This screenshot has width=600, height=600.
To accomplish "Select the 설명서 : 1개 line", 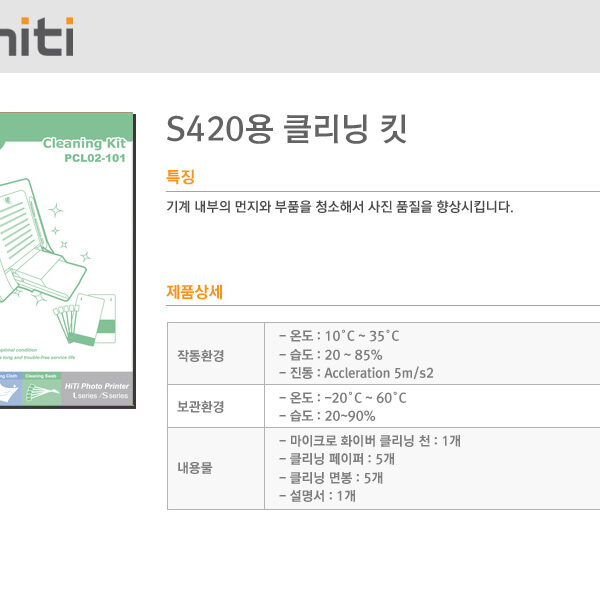I will (x=317, y=496).
